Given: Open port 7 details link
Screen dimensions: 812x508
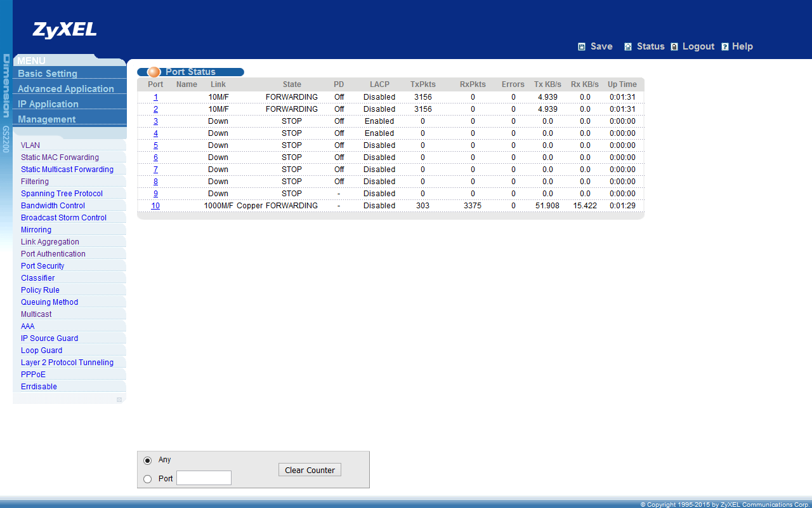Looking at the screenshot, I should [x=155, y=170].
